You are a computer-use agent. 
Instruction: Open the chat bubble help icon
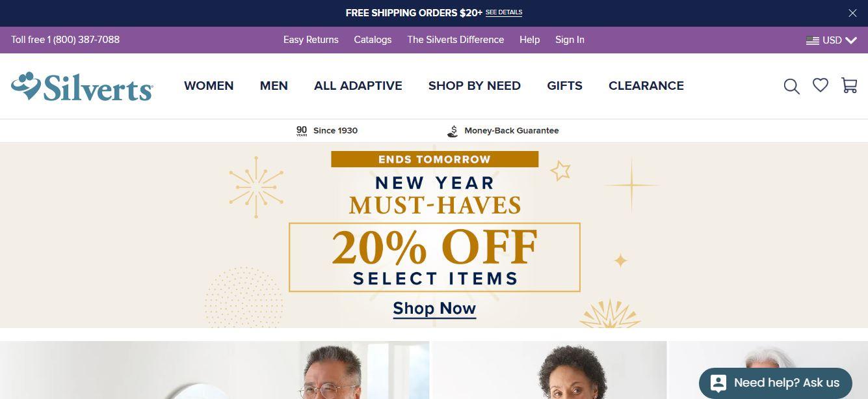tap(718, 383)
